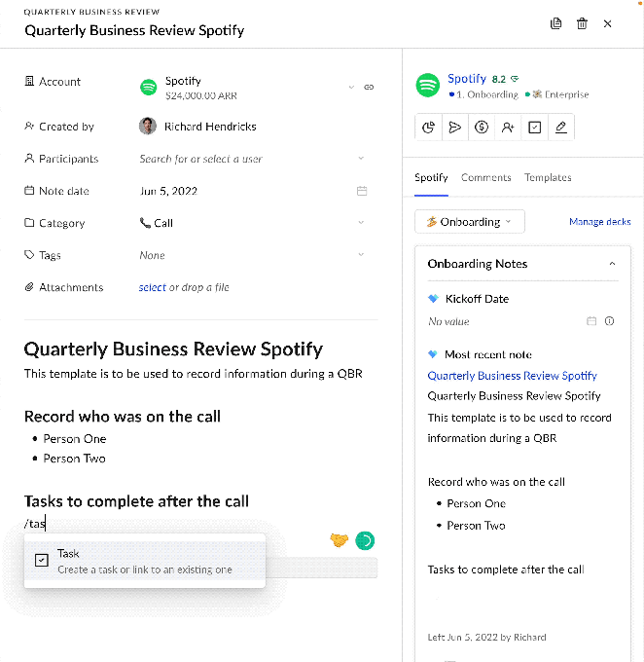Open the calendar icon beside Note date
Image resolution: width=644 pixels, height=662 pixels.
[x=362, y=191]
